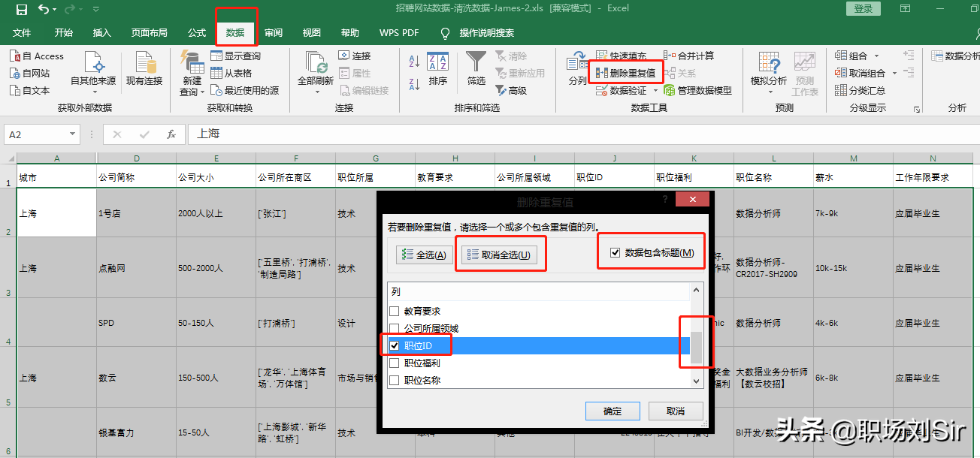This screenshot has height=458, width=980.
Task: Switch to the 公式 tab
Action: (x=197, y=33)
